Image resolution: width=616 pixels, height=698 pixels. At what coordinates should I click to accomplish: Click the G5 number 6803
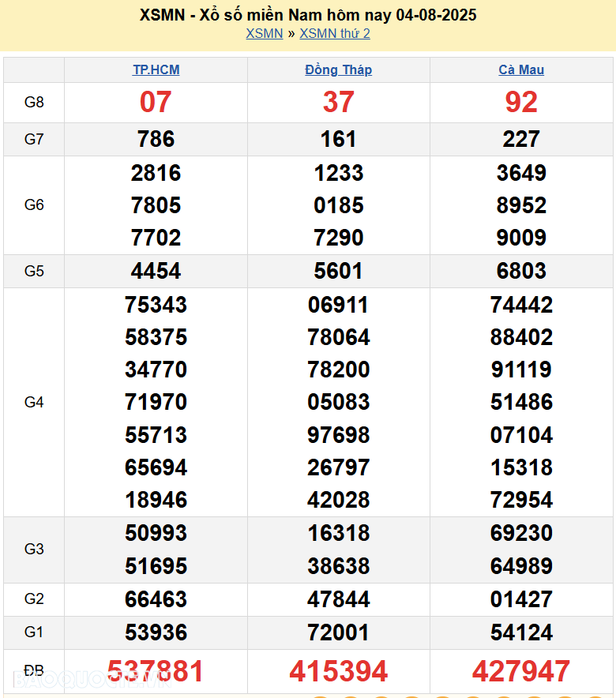[x=521, y=271]
